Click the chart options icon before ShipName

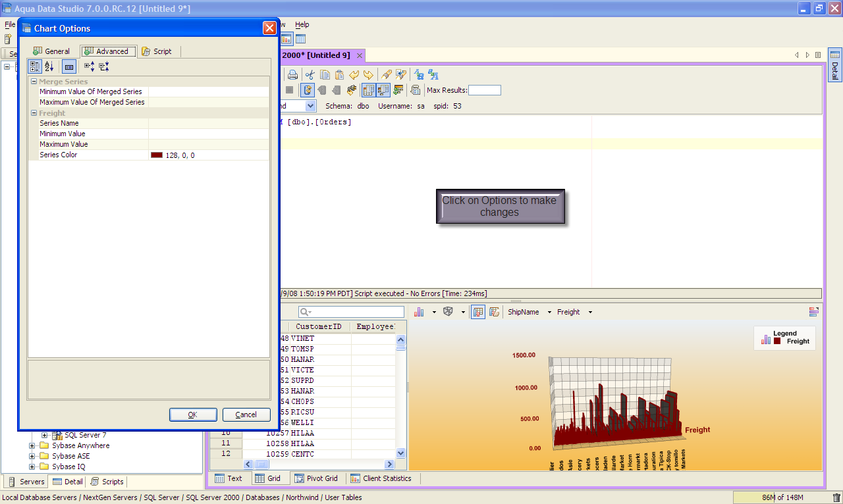point(494,312)
